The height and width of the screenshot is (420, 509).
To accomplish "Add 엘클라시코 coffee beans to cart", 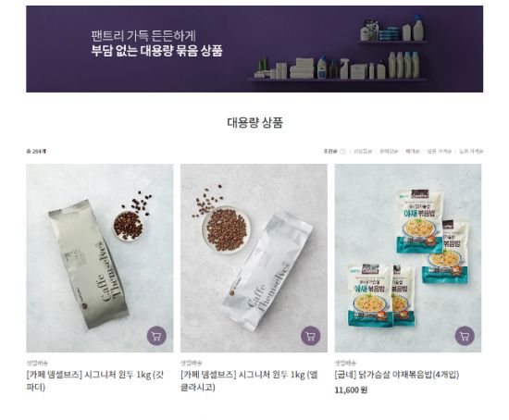I will pos(311,336).
